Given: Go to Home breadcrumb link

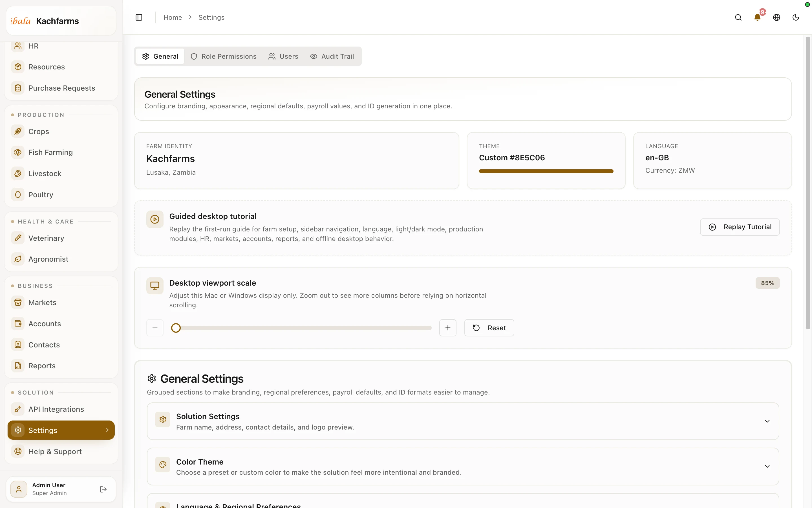Looking at the screenshot, I should [x=173, y=17].
